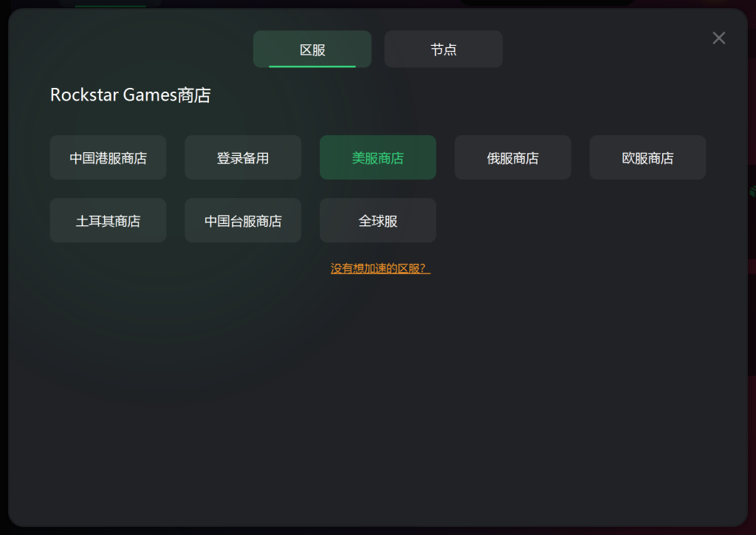Click the X icon at dialog corner
756x535 pixels.
718,38
